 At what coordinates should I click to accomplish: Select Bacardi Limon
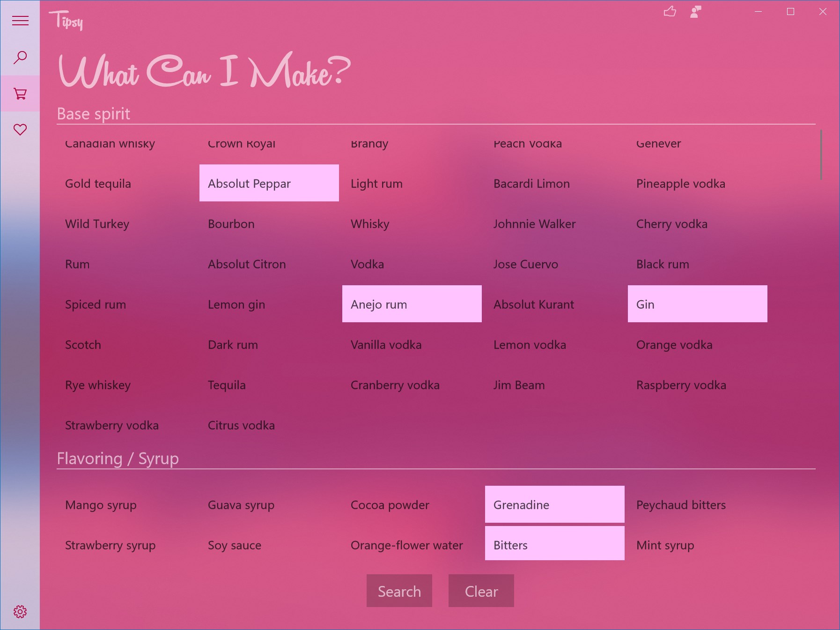coord(555,183)
